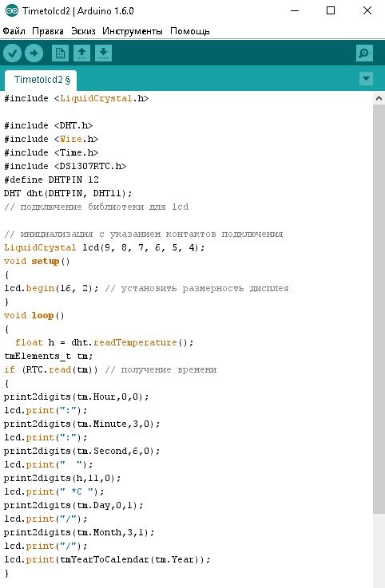Open the Правка menu

point(48,31)
